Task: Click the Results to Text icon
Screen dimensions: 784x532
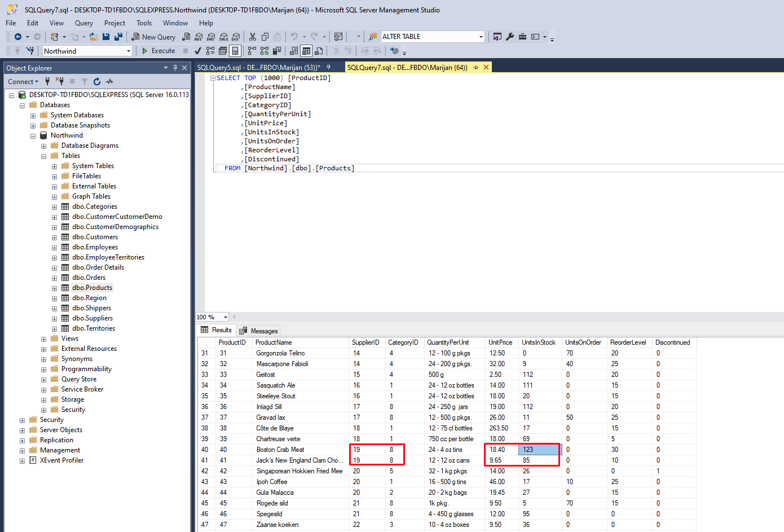Action: click(x=294, y=51)
